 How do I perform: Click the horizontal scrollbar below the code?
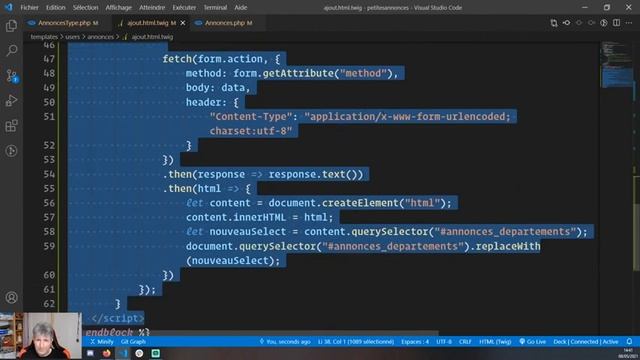point(261,333)
